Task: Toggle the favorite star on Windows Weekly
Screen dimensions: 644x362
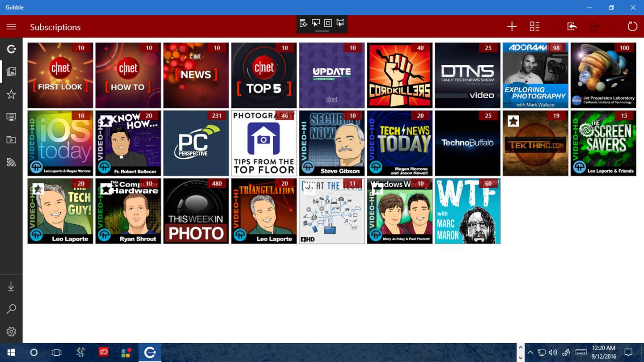Action: (377, 189)
